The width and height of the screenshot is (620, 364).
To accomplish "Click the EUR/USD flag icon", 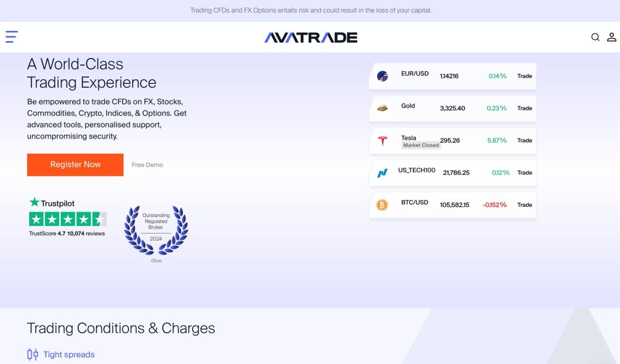I will pos(383,76).
